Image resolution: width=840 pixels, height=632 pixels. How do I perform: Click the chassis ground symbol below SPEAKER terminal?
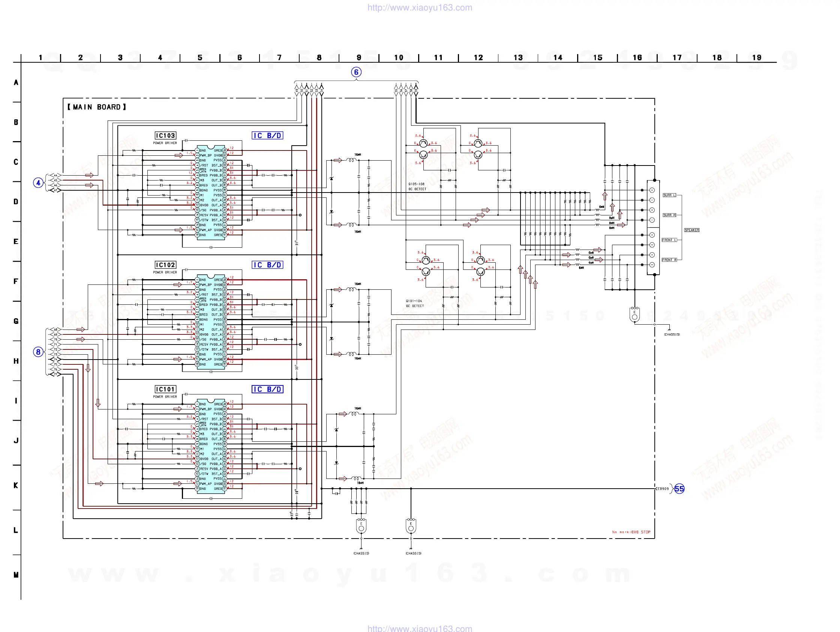(x=669, y=330)
